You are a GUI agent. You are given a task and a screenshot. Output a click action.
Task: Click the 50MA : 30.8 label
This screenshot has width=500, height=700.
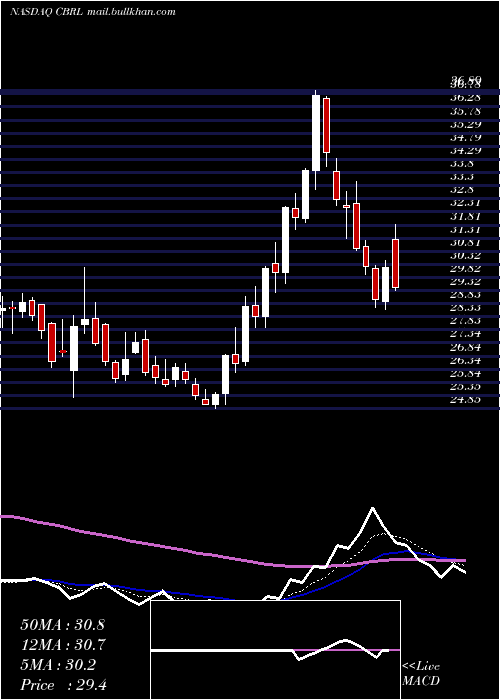pos(62,625)
